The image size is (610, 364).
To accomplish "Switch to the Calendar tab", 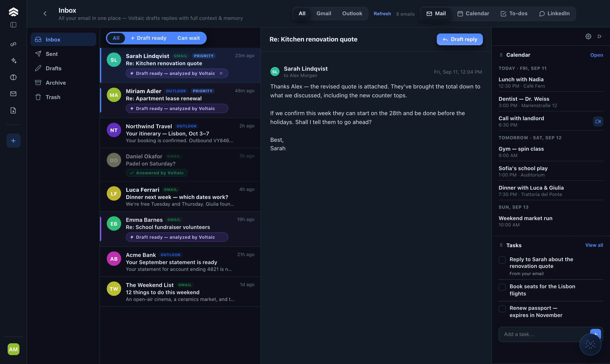I will pyautogui.click(x=473, y=14).
